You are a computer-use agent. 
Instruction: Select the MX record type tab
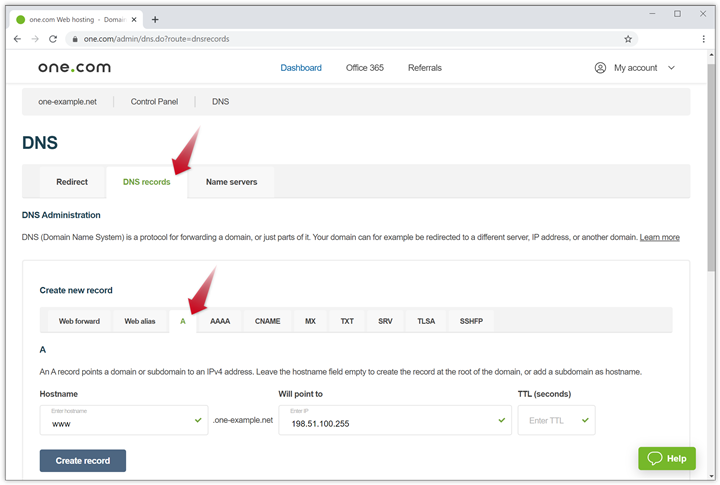(310, 321)
